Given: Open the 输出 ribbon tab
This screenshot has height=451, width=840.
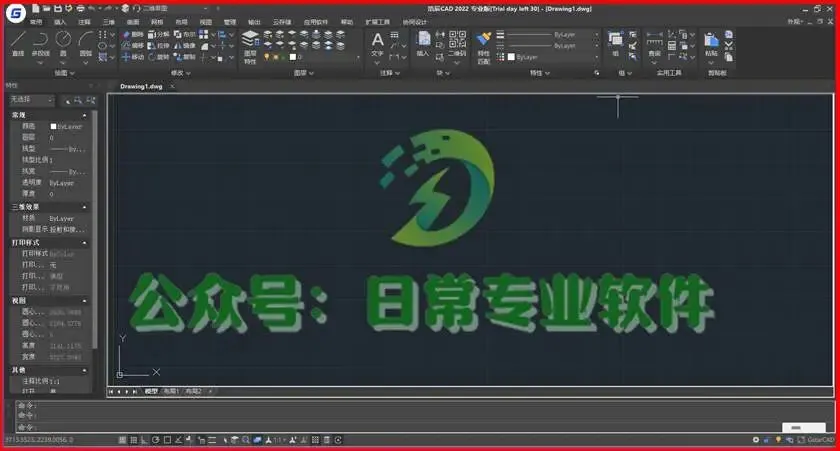Looking at the screenshot, I should [254, 22].
